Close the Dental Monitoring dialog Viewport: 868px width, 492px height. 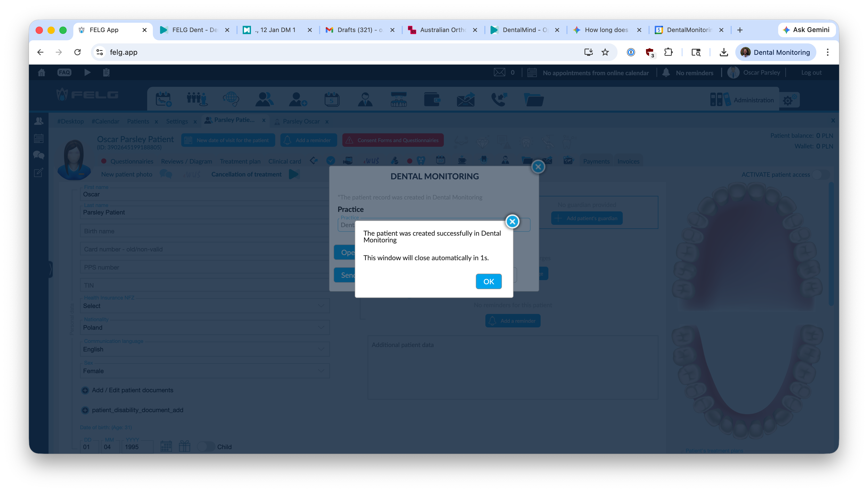538,167
